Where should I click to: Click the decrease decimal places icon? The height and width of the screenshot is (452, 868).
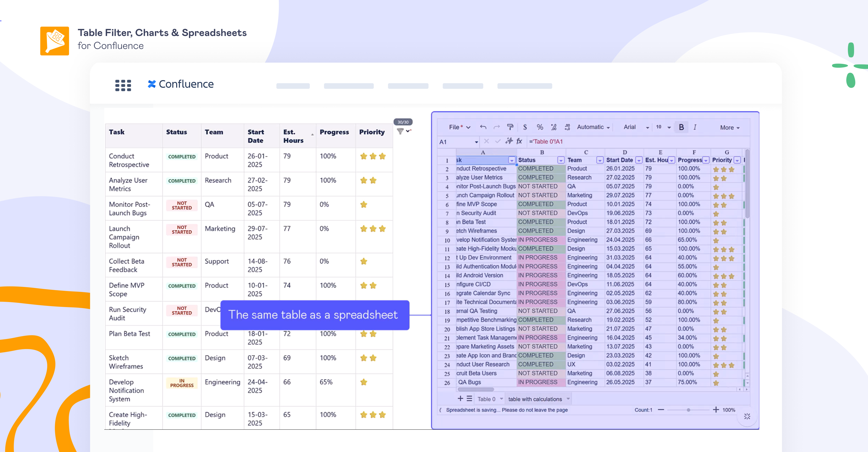[x=554, y=127]
